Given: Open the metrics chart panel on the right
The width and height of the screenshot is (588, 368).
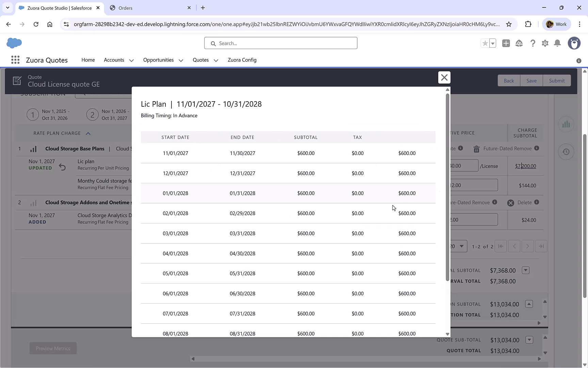Looking at the screenshot, I should 566,124.
